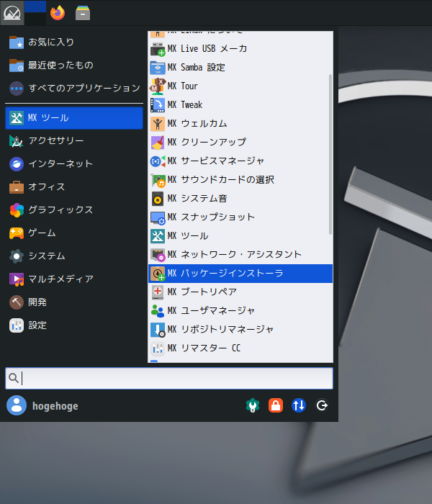Select the マルチメディア category
Screen dimensions: 432x504
click(x=60, y=279)
